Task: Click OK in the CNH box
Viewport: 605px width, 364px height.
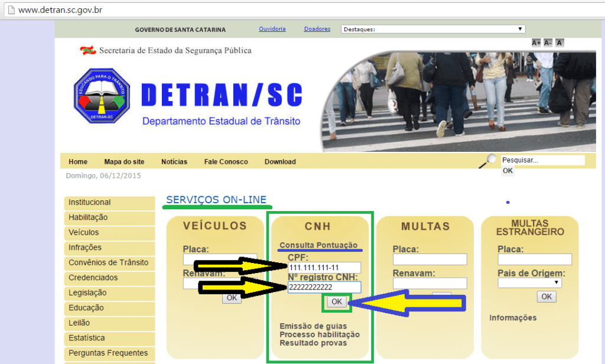Action: click(336, 302)
